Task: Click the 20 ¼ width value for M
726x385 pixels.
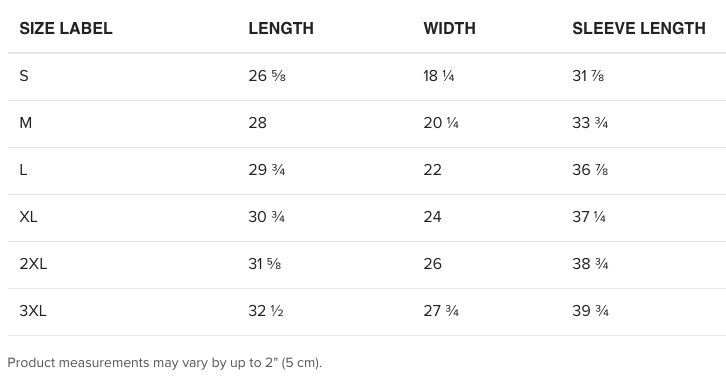Action: (441, 123)
